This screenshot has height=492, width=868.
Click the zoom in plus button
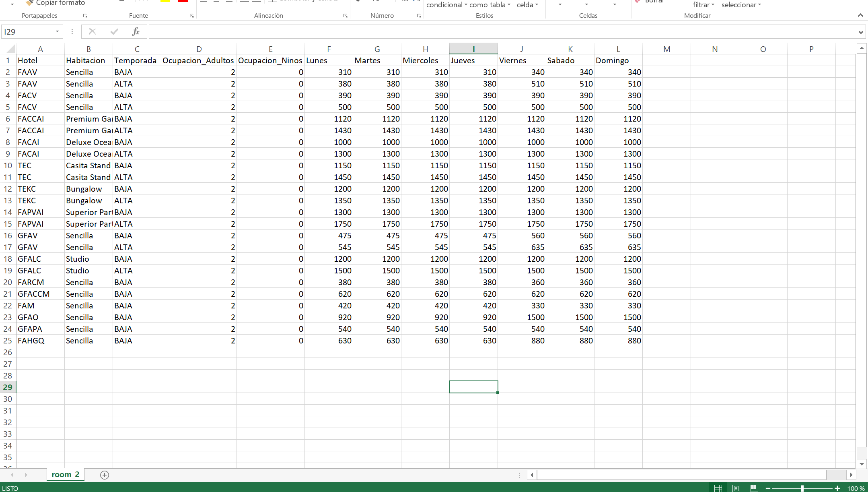[x=837, y=488]
